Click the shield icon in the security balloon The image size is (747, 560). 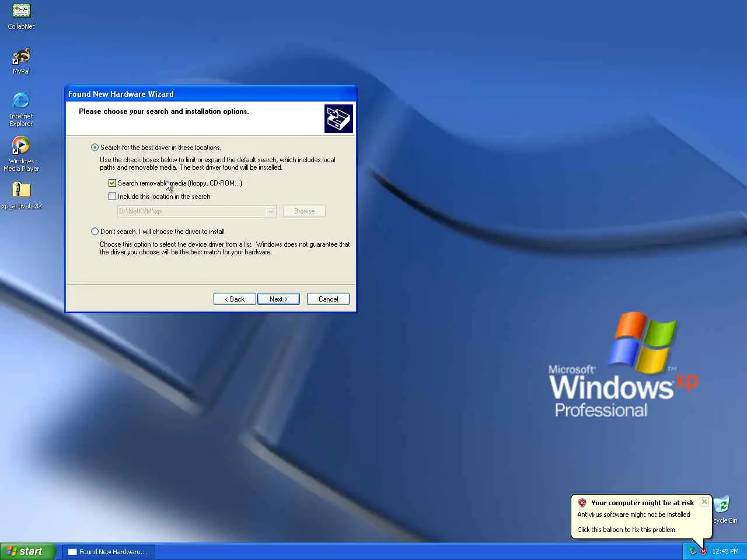(582, 502)
